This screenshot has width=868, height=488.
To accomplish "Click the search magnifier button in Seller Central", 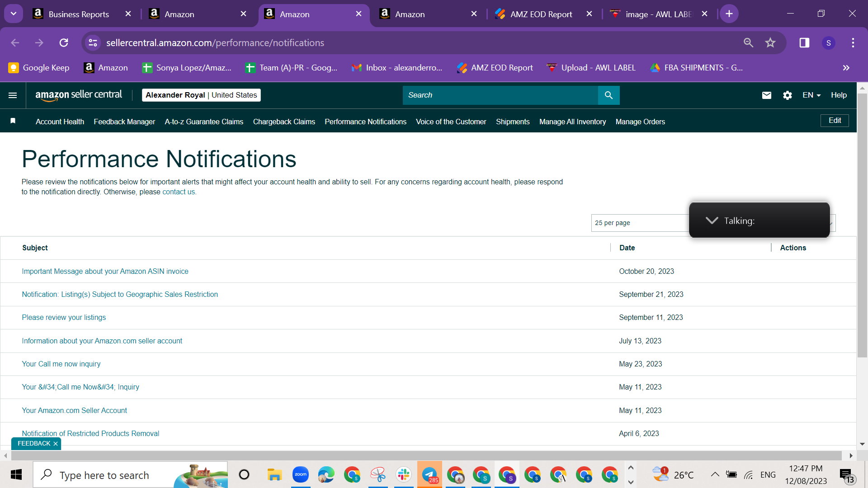I will [609, 95].
